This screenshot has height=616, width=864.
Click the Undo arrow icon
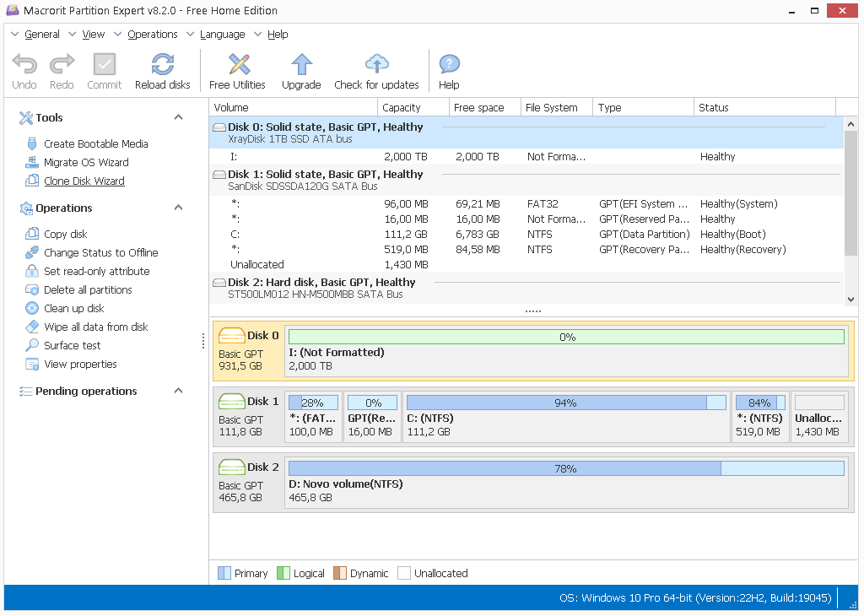point(24,64)
